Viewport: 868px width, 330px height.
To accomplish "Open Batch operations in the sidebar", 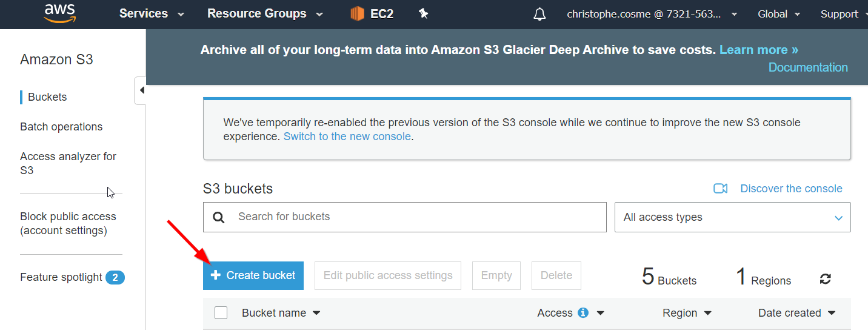I will 61,127.
